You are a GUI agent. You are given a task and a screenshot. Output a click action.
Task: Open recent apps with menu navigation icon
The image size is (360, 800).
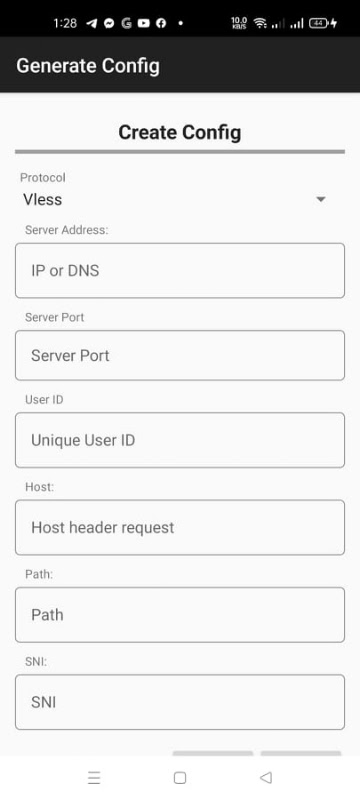[x=94, y=778]
